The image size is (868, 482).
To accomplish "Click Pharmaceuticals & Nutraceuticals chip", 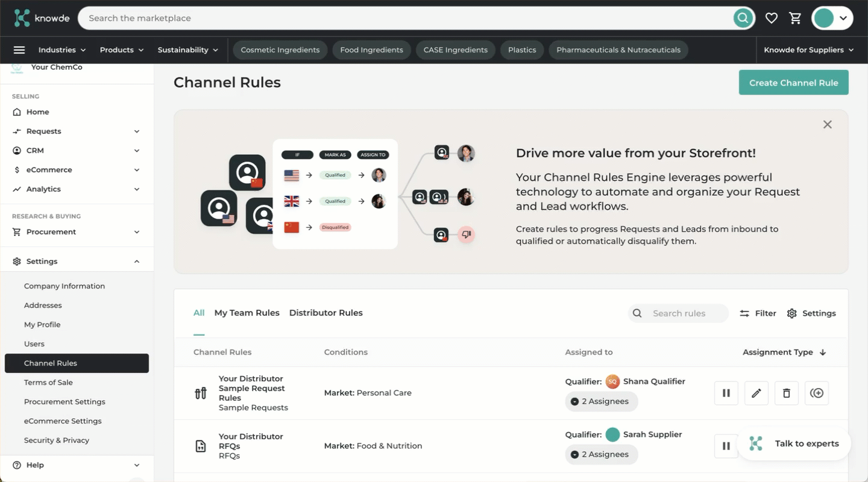I will tap(618, 50).
